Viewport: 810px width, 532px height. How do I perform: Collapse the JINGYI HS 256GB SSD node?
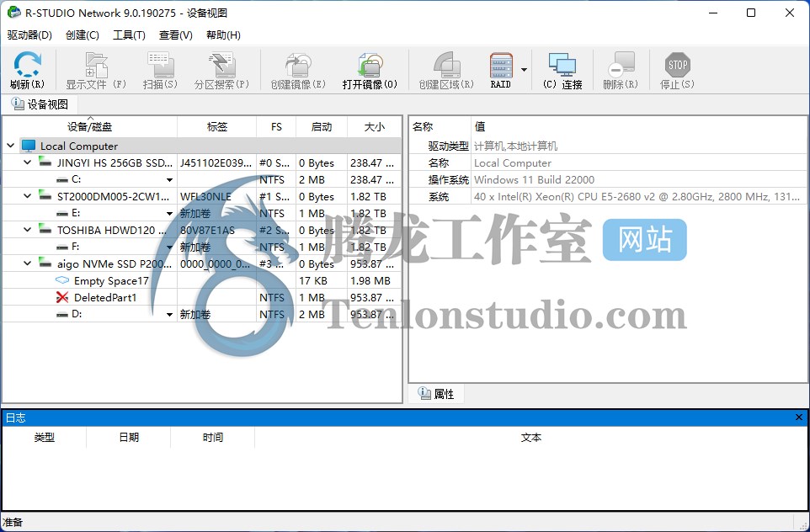(x=28, y=162)
